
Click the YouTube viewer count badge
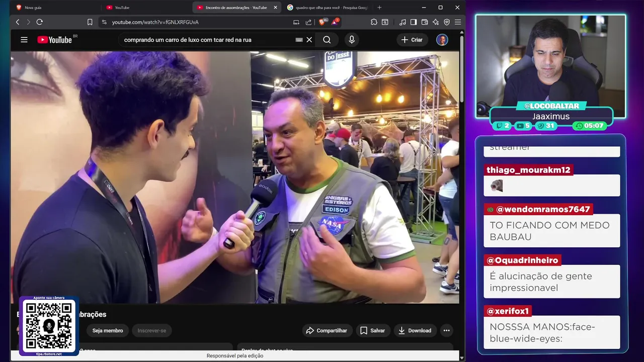tap(523, 126)
